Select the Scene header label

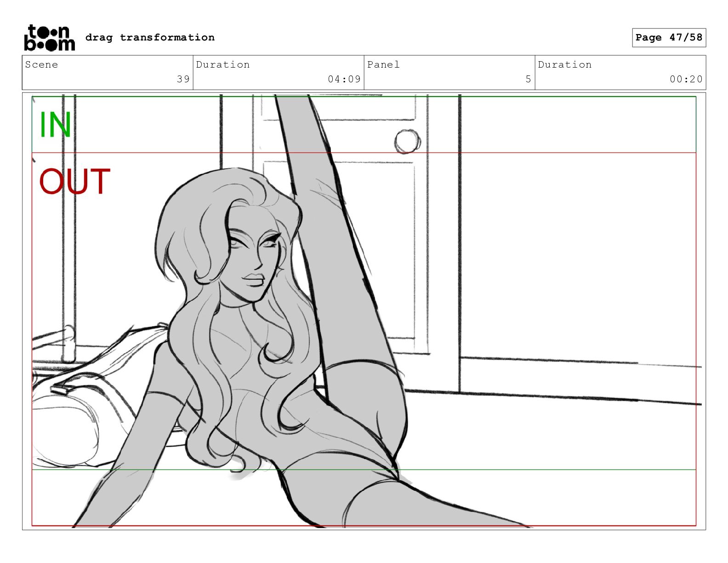(x=41, y=64)
